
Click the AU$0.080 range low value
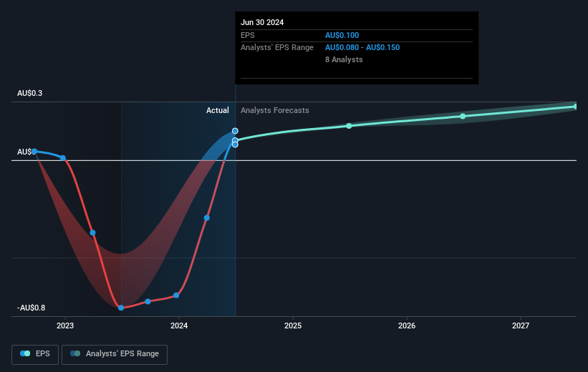point(342,48)
